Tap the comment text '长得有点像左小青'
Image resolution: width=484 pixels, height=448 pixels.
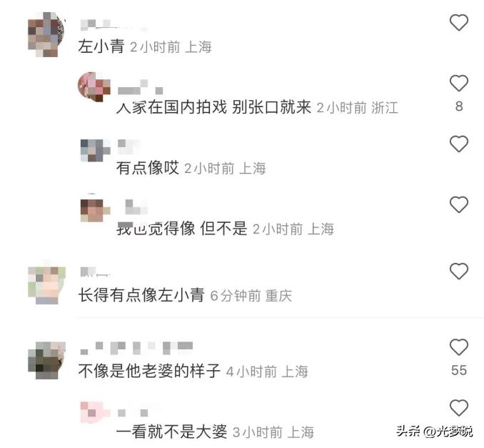coord(141,295)
